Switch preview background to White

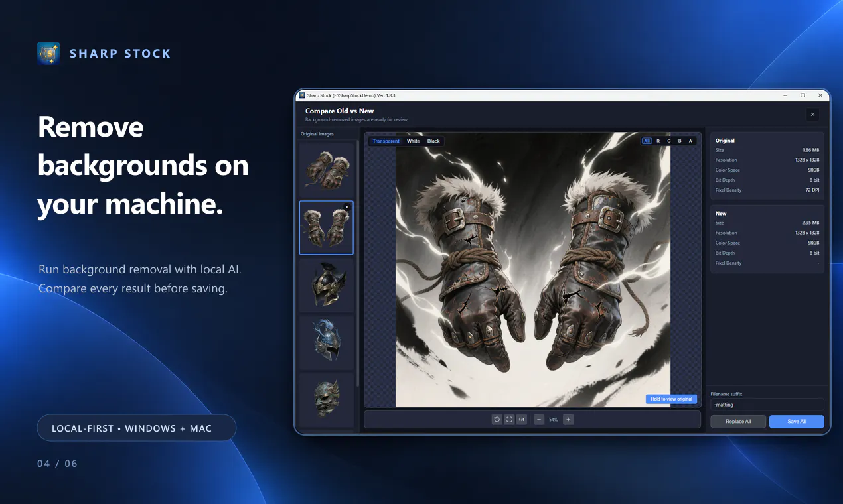point(414,141)
